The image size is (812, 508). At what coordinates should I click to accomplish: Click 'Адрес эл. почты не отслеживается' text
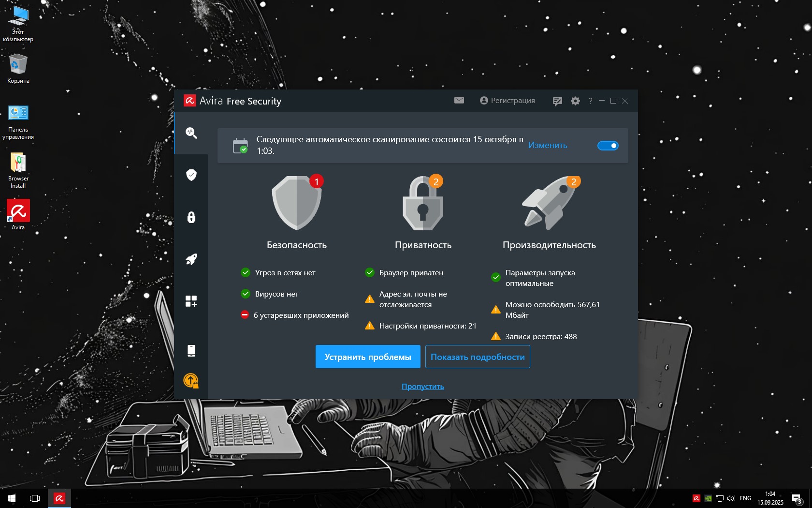pos(413,299)
